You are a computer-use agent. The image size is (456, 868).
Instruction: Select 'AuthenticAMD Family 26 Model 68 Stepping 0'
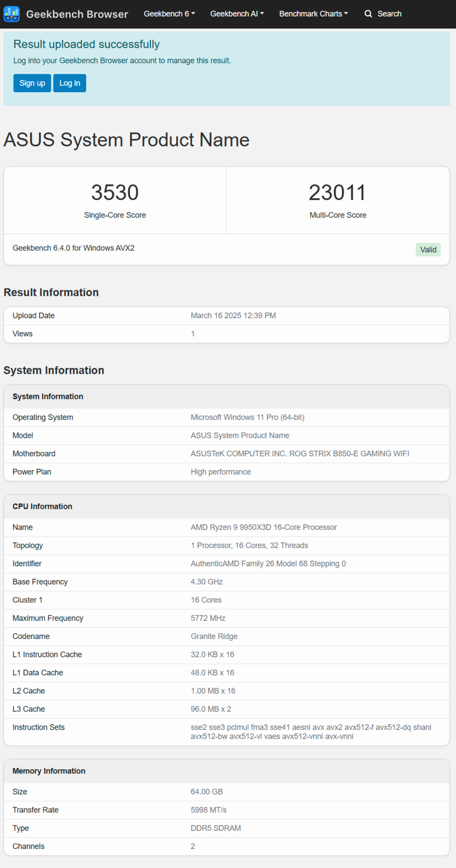pos(268,564)
